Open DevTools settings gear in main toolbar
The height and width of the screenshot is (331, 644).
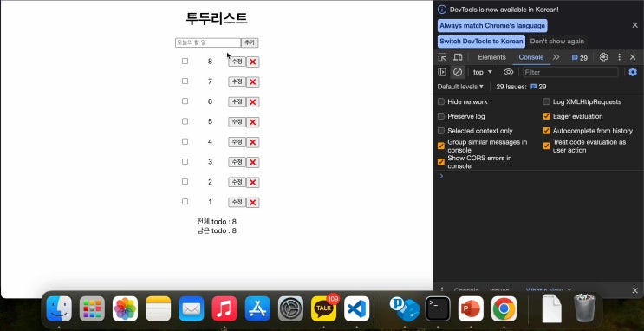603,57
